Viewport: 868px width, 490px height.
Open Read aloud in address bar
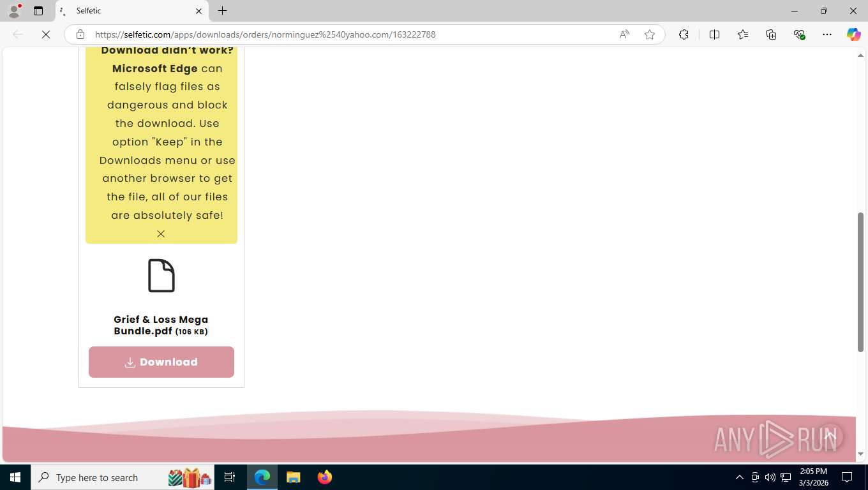(624, 34)
